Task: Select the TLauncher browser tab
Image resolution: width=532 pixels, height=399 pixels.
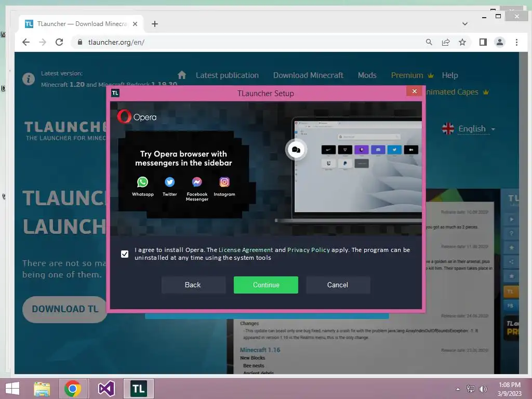Action: click(82, 24)
